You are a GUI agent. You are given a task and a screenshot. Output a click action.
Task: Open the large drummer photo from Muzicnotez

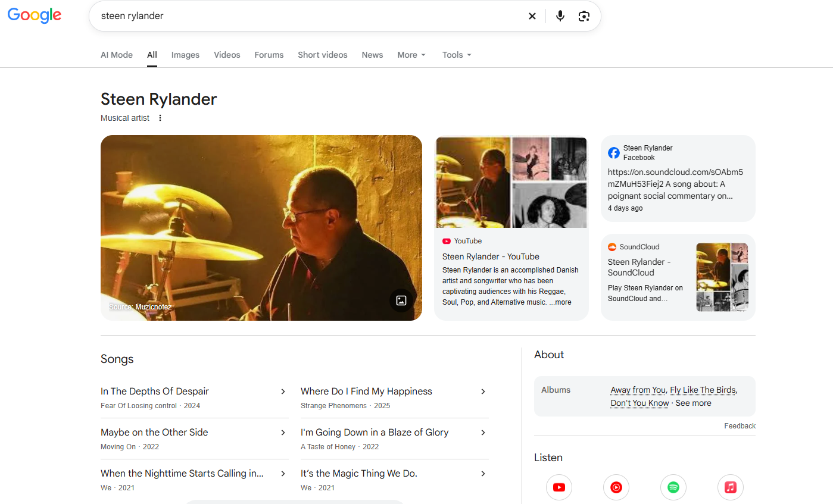(x=261, y=228)
